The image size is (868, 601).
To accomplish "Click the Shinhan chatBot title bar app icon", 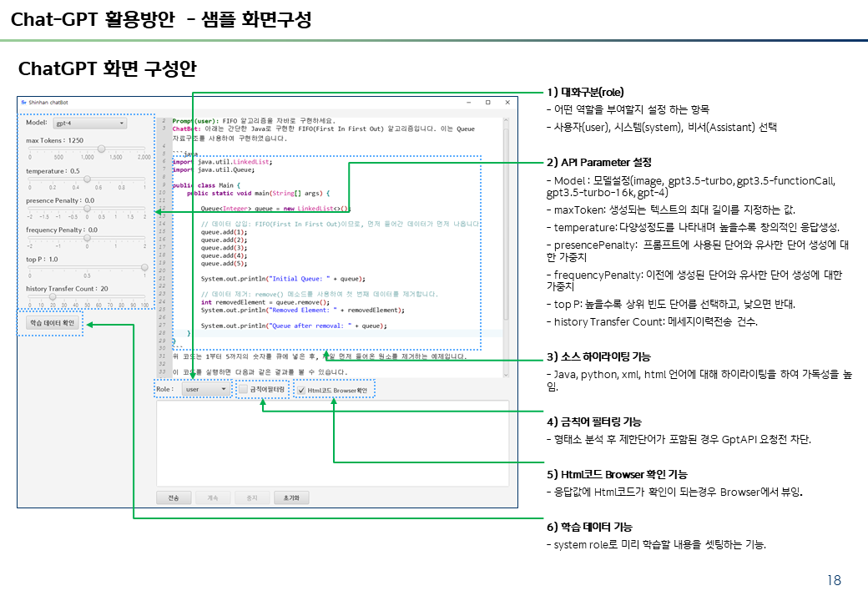I will [x=24, y=103].
